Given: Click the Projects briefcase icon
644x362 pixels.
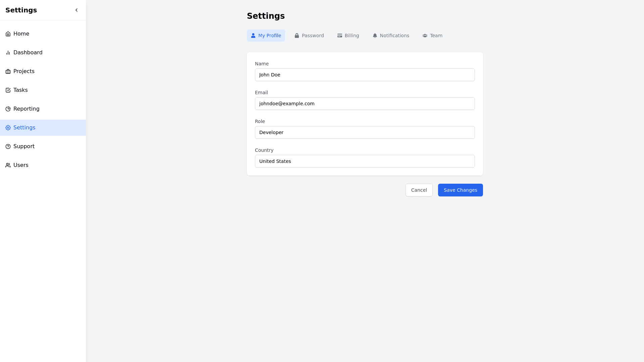Looking at the screenshot, I should point(8,71).
